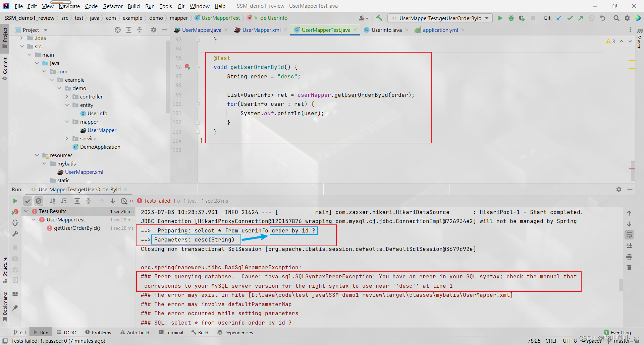Open run configuration dropdown UserMapperTest.getUserOrderById

[x=440, y=18]
